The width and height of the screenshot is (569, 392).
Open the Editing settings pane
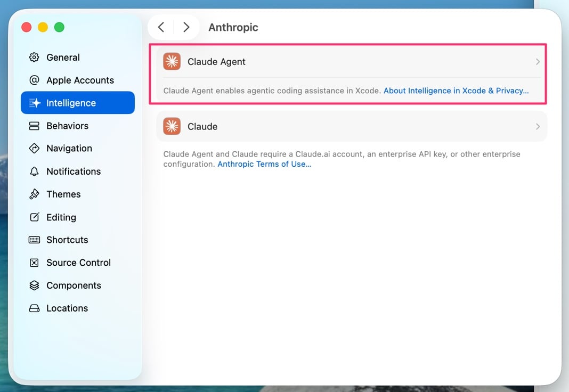point(61,217)
